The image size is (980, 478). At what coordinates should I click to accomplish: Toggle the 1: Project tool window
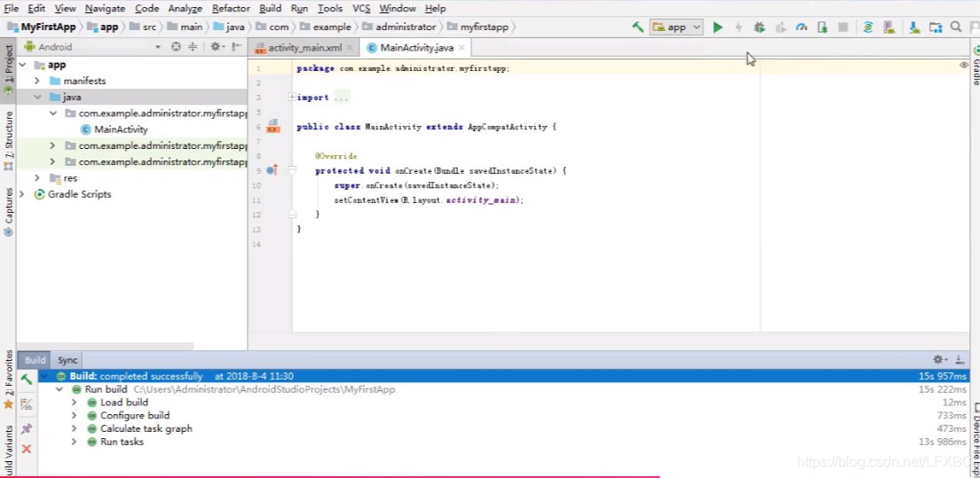click(x=8, y=70)
